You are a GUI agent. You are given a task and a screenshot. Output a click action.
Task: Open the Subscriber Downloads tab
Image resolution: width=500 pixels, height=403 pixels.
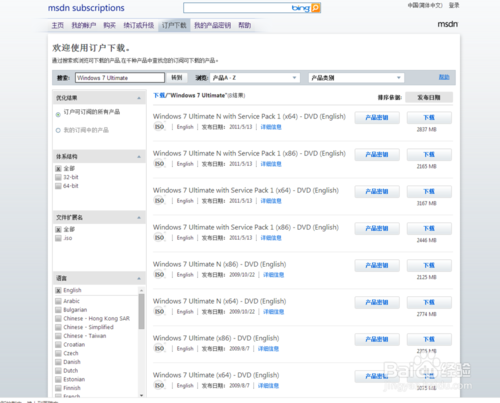point(174,25)
